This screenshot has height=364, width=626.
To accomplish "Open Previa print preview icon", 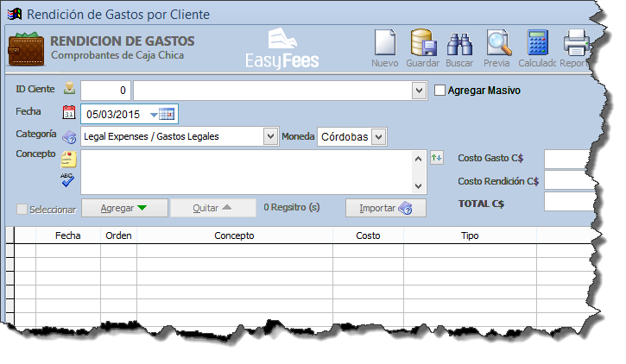I will click(x=497, y=43).
